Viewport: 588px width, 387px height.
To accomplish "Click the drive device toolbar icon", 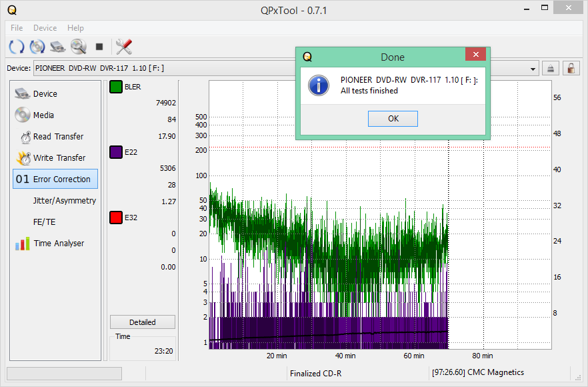I will click(x=58, y=47).
